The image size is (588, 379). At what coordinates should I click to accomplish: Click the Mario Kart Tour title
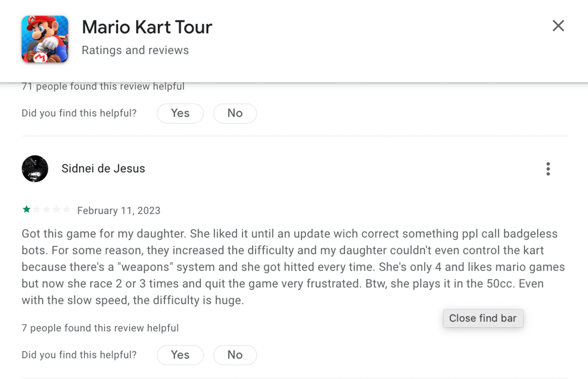point(147,28)
